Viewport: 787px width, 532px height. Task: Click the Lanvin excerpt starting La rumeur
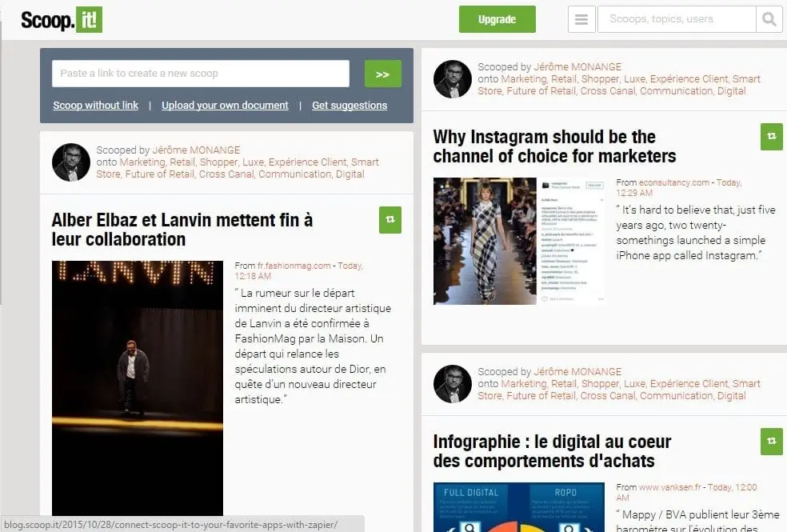pos(313,346)
